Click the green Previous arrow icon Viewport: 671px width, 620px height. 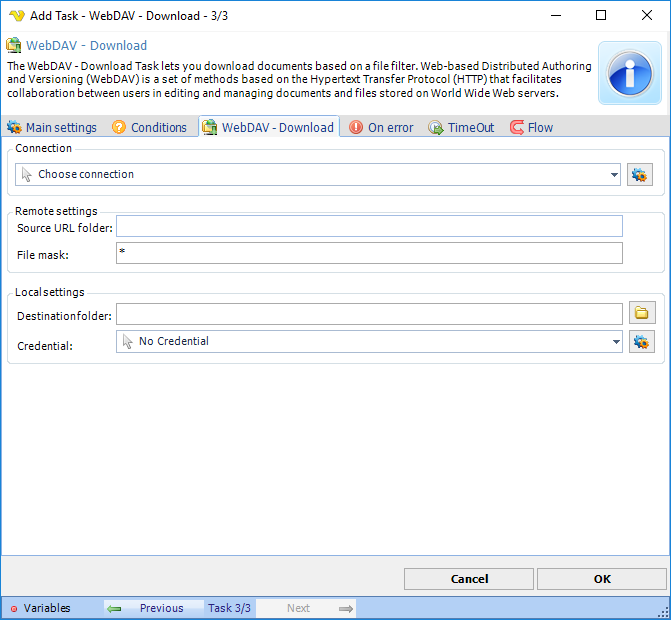(114, 608)
